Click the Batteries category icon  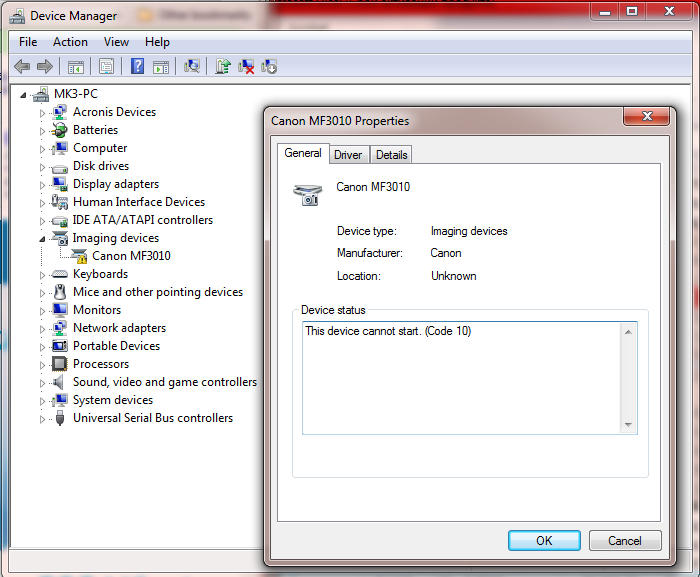60,130
